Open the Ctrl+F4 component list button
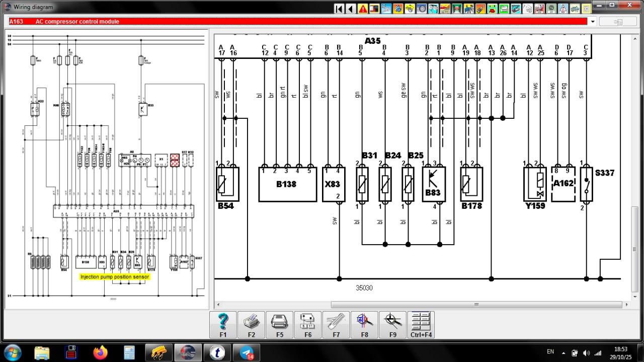 click(x=421, y=325)
